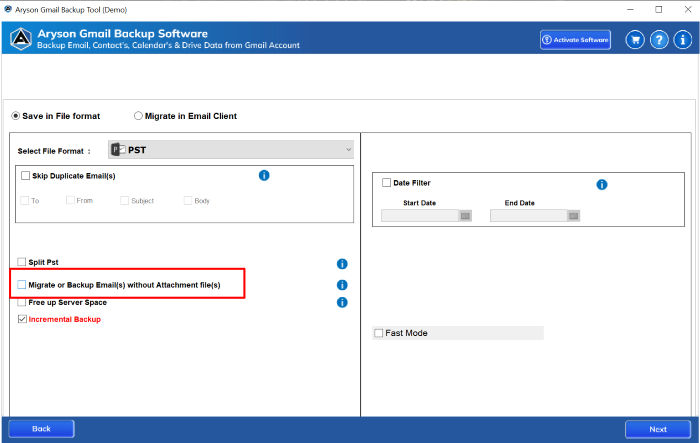Enable the Date Filter checkbox
Image resolution: width=700 pixels, height=443 pixels.
pos(386,183)
